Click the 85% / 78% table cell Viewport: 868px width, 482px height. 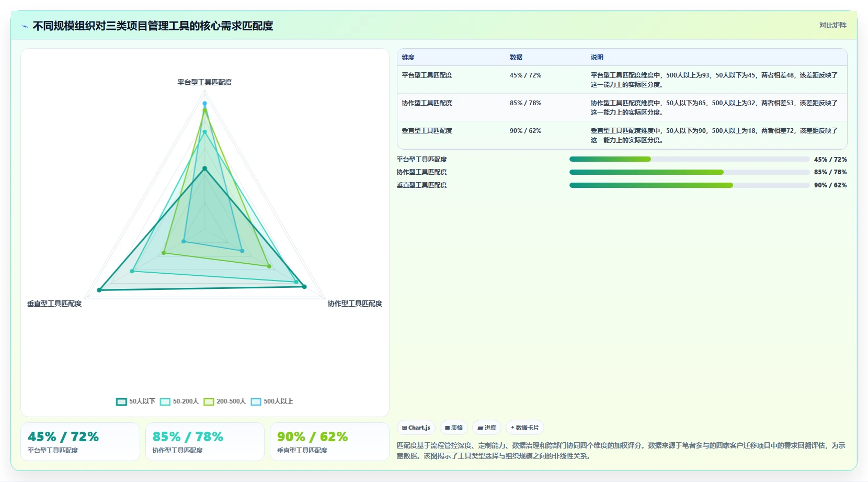(x=526, y=103)
